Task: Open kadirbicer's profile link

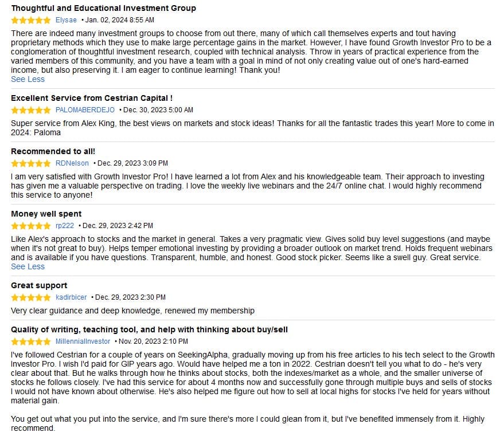Action: click(71, 297)
